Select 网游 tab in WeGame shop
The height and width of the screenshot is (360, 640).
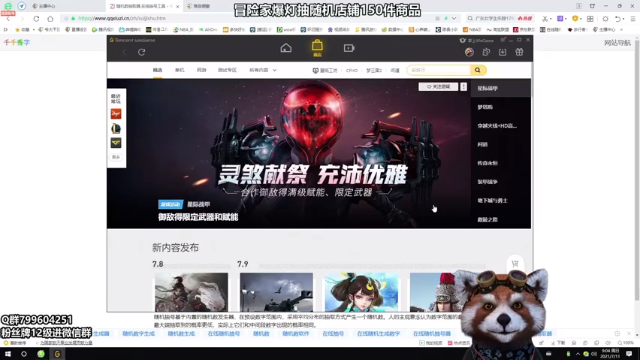pyautogui.click(x=202, y=70)
